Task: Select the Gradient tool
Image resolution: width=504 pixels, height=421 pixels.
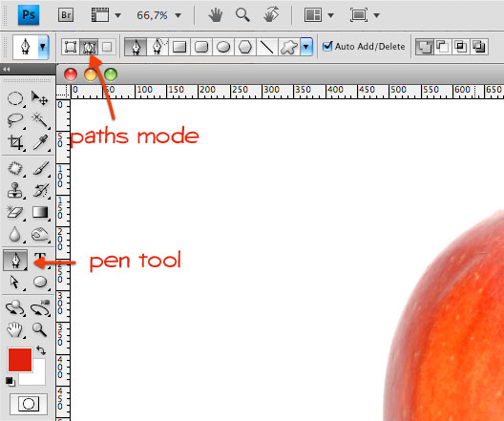Action: point(40,212)
